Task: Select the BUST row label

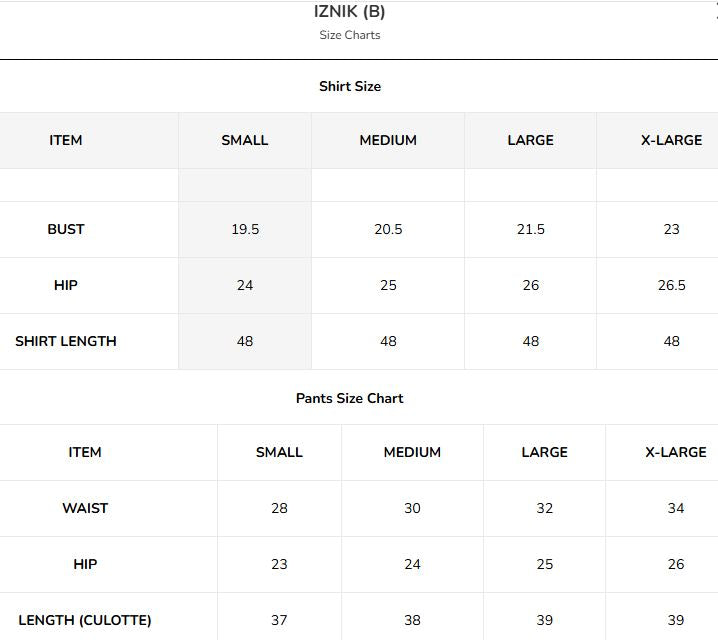Action: tap(66, 229)
